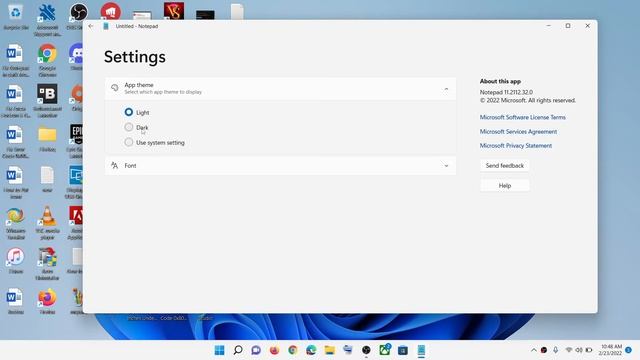640x360 pixels.
Task: Select the Adobe Acrobat desktop shortcut
Action: (76, 222)
